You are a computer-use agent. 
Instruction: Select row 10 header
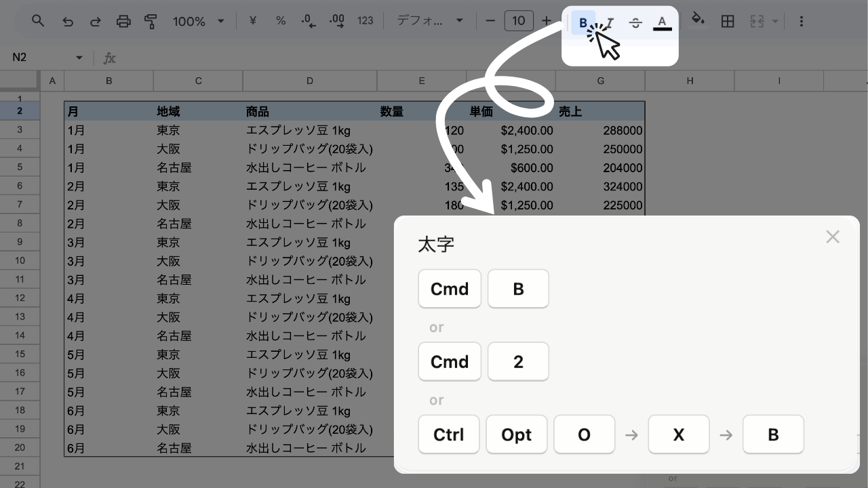click(x=20, y=260)
